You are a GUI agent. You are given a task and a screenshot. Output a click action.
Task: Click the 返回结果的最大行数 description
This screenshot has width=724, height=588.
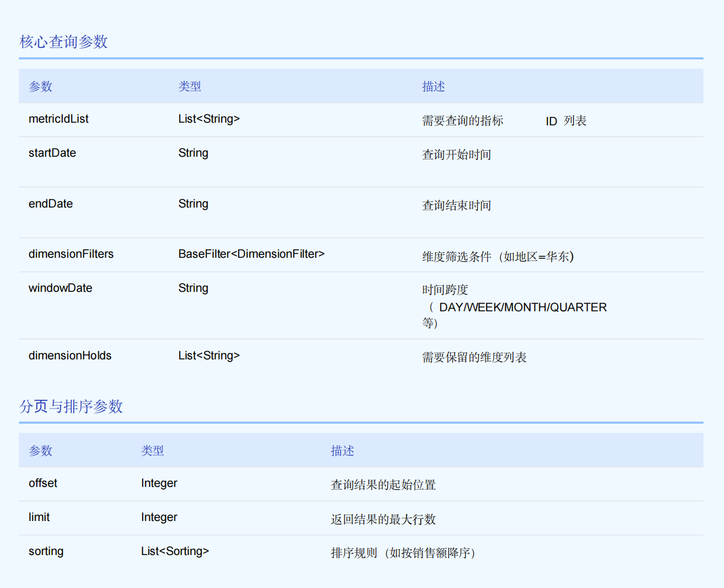tap(383, 519)
